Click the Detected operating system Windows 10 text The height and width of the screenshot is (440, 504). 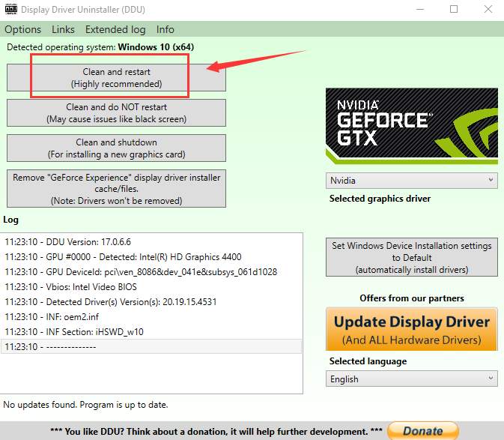pos(100,47)
